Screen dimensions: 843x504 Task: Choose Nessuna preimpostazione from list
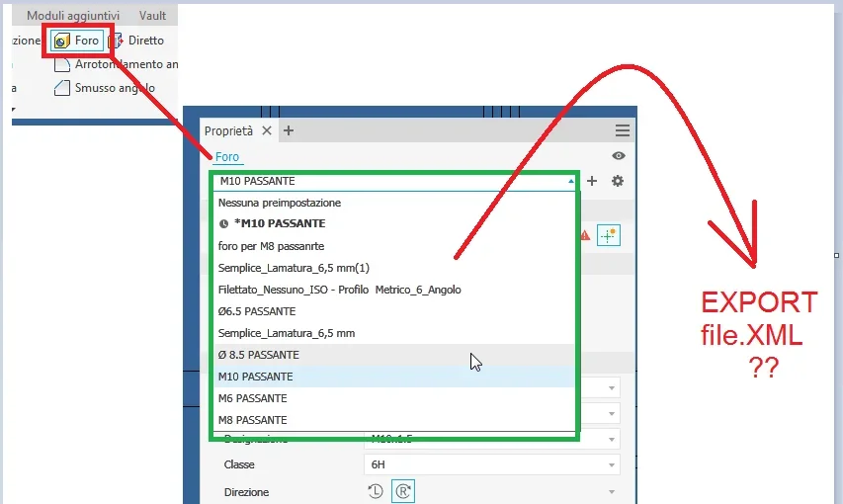(394, 203)
